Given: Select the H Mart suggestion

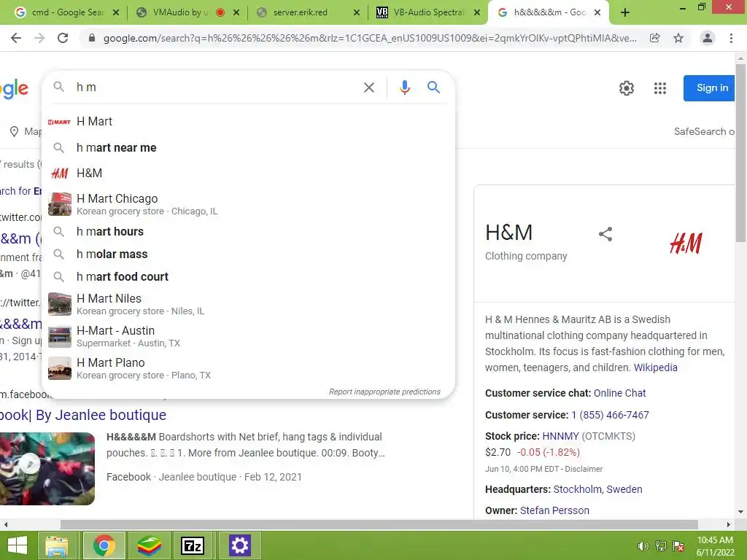Looking at the screenshot, I should (x=248, y=122).
